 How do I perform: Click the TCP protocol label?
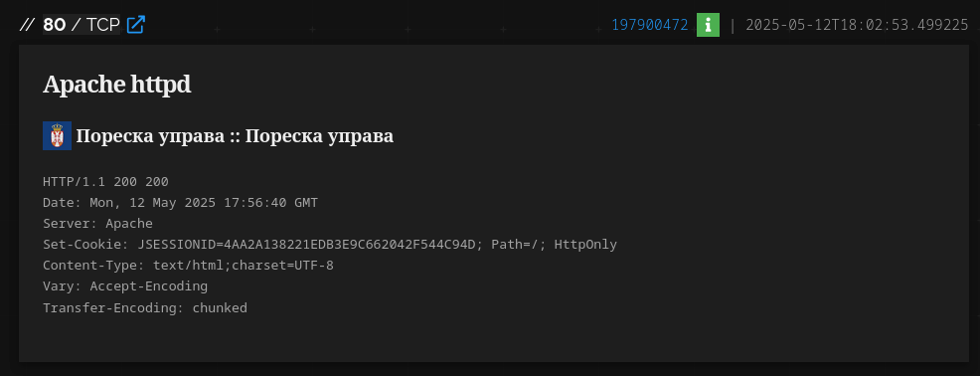[x=103, y=25]
